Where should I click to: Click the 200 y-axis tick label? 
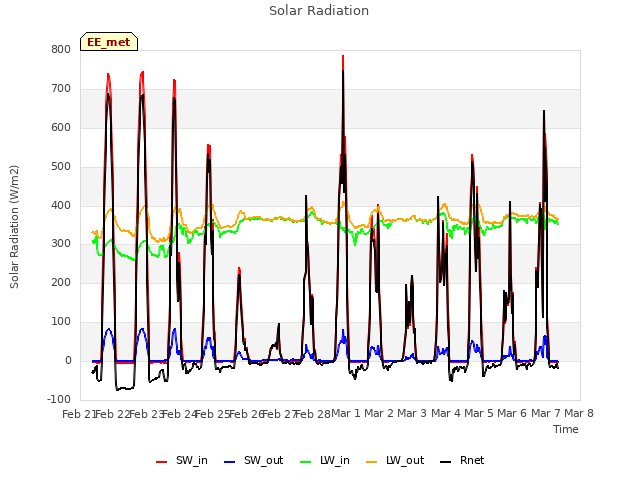tap(61, 282)
